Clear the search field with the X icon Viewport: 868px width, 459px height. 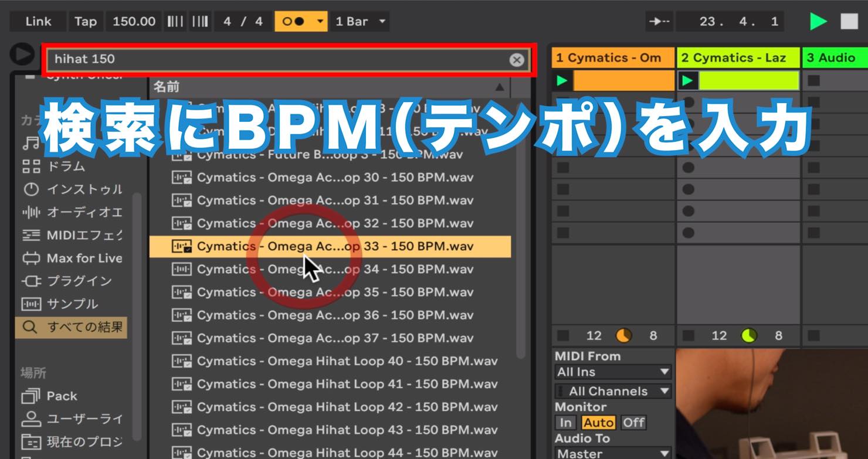[516, 60]
